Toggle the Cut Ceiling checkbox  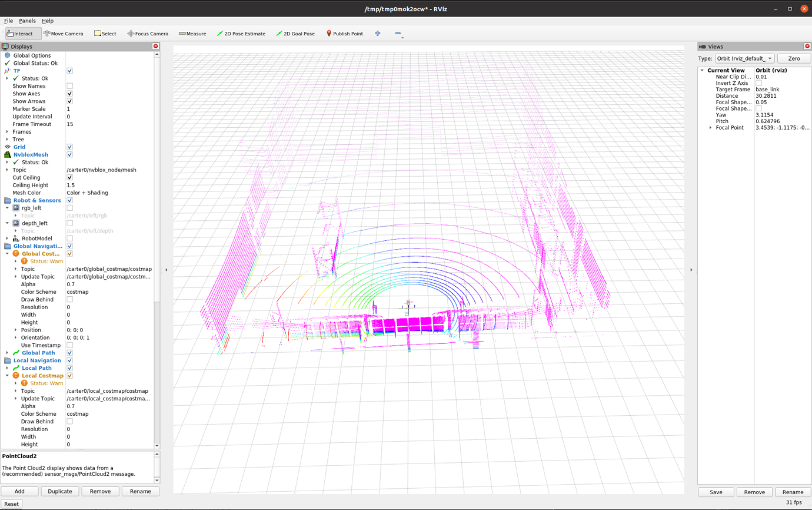click(x=69, y=177)
